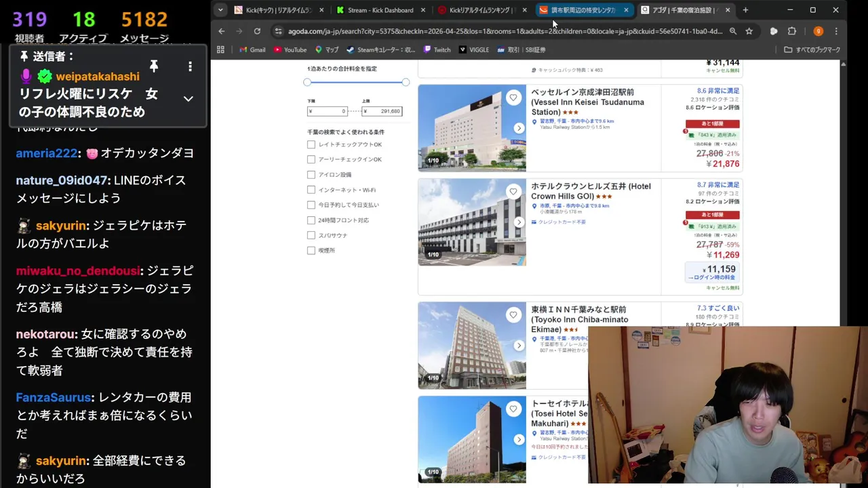Open the Vessel Inn Keisei Tsudanuma Station listing
The width and height of the screenshot is (868, 488).
[587, 102]
